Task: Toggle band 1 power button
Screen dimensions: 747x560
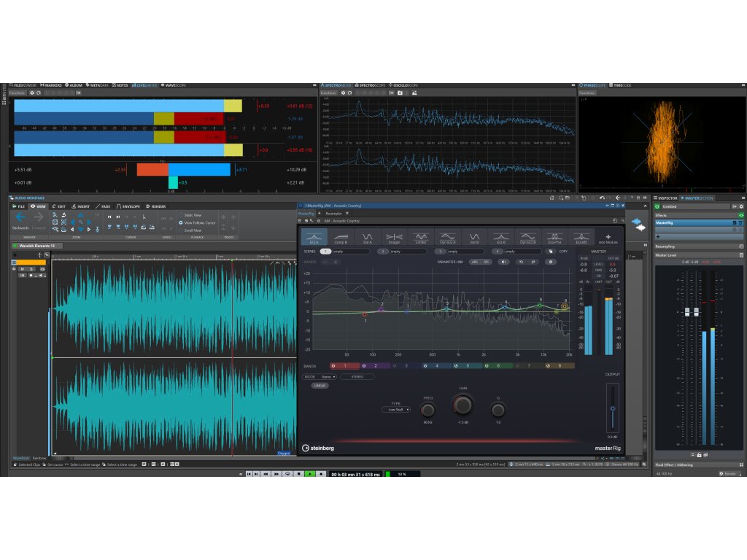Action: [333, 366]
